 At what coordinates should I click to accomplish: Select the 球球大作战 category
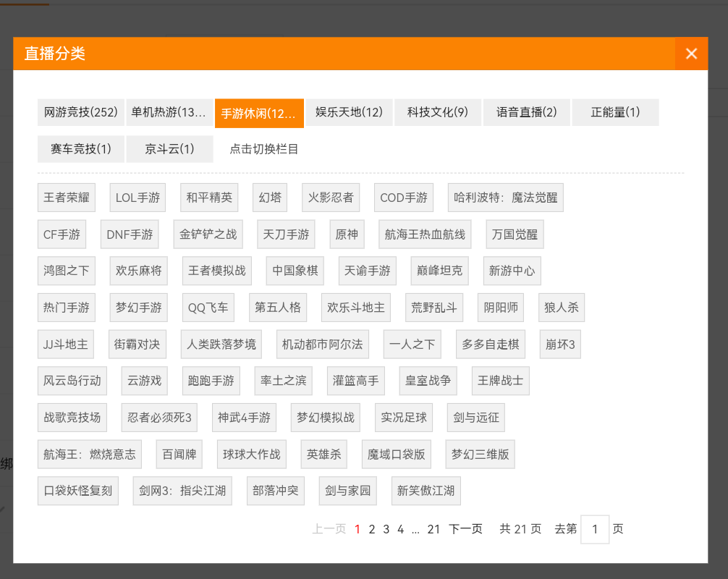click(x=252, y=455)
